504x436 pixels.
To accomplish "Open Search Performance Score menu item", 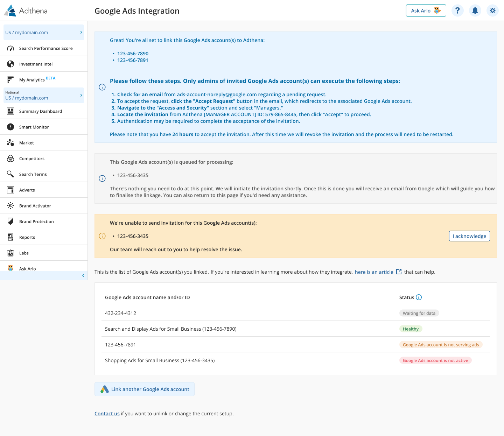I will click(x=46, y=48).
